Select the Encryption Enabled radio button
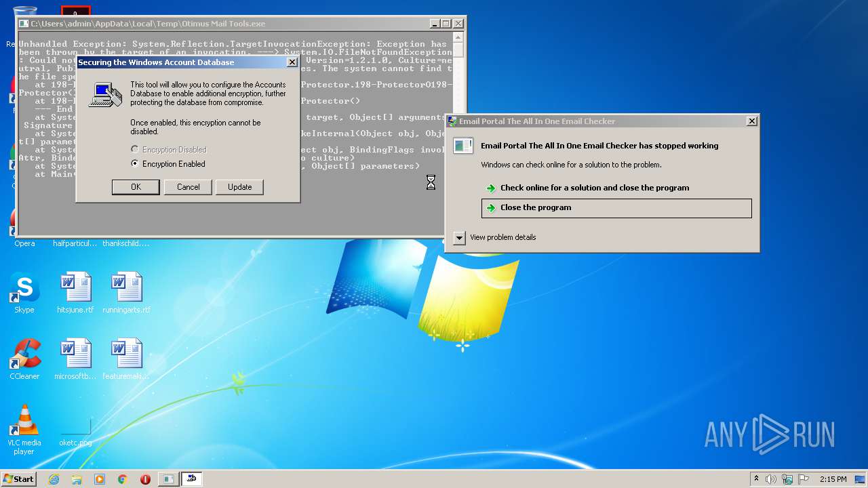This screenshot has height=488, width=868. pyautogui.click(x=135, y=164)
